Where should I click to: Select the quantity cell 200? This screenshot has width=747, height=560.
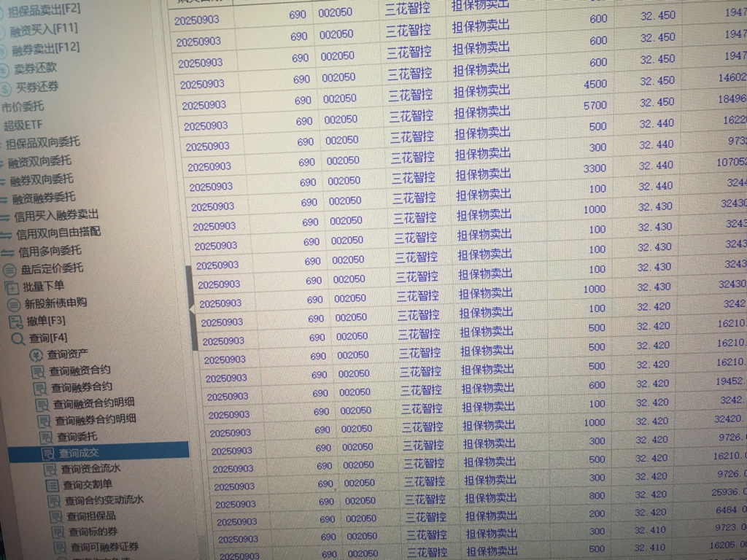[597, 513]
